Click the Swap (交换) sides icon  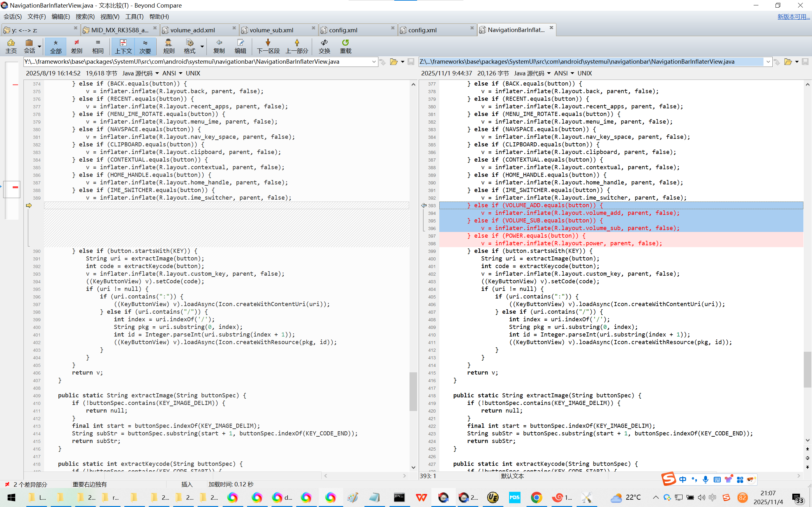point(324,46)
